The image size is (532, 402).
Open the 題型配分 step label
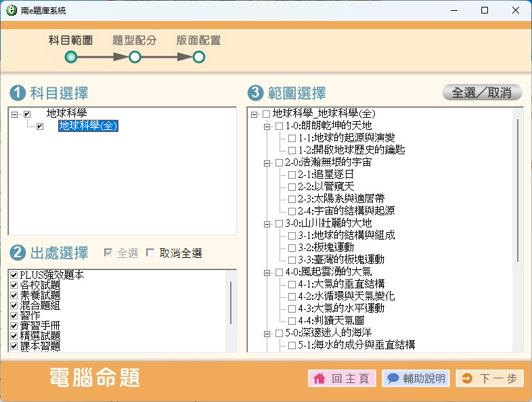click(135, 40)
